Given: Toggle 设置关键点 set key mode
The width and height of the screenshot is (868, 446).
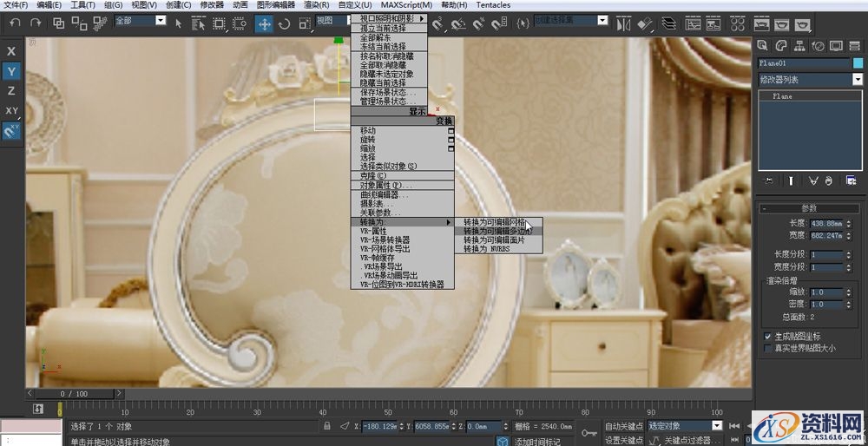Looking at the screenshot, I should 624,441.
